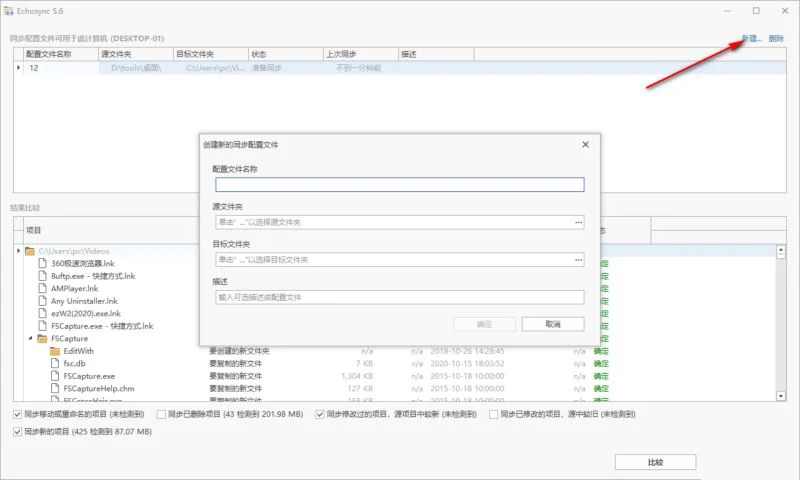Click the 新建 link to create profile

[x=752, y=38]
